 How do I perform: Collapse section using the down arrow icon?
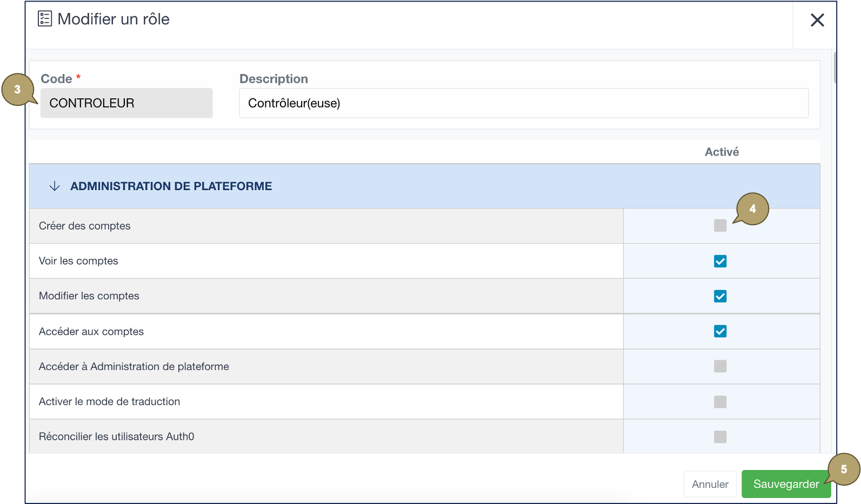pyautogui.click(x=55, y=186)
